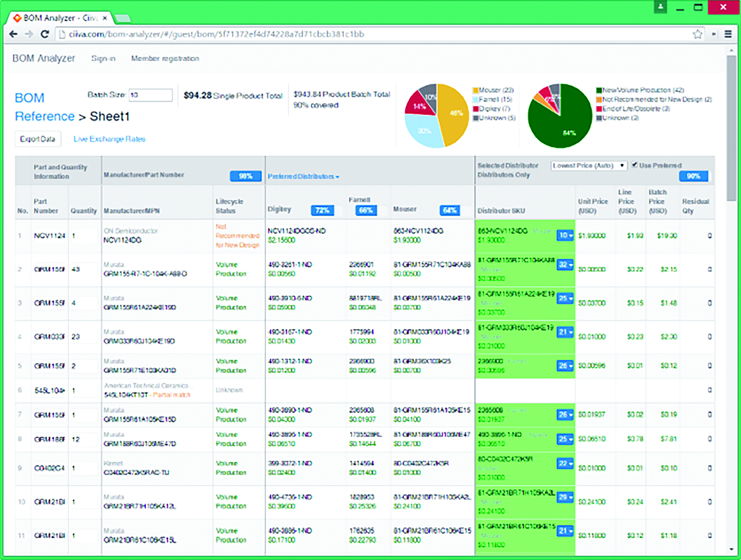Open the SKU dropdown on the NCV1124 row

click(x=564, y=236)
